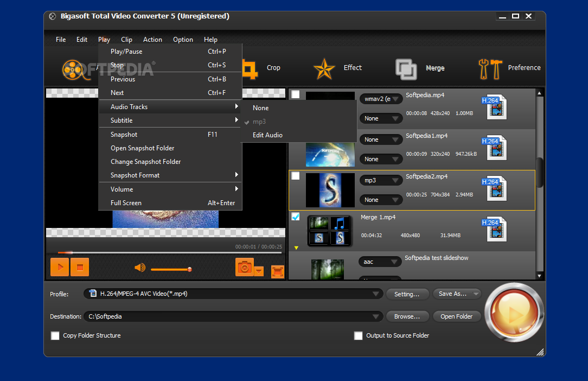Uncheck the Merge 1.mp4 checkbox
This screenshot has width=588, height=381.
pyautogui.click(x=296, y=217)
